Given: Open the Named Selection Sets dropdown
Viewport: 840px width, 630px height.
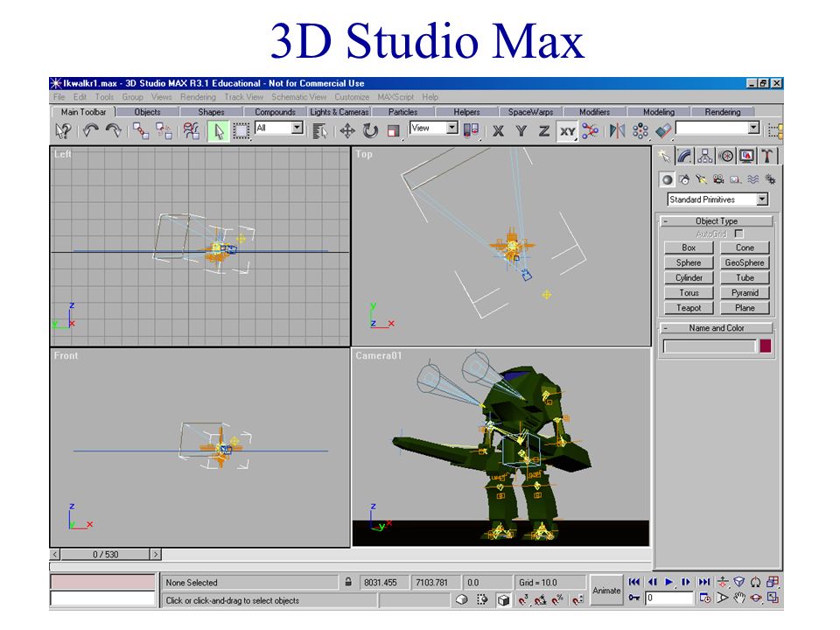Looking at the screenshot, I should tap(753, 128).
